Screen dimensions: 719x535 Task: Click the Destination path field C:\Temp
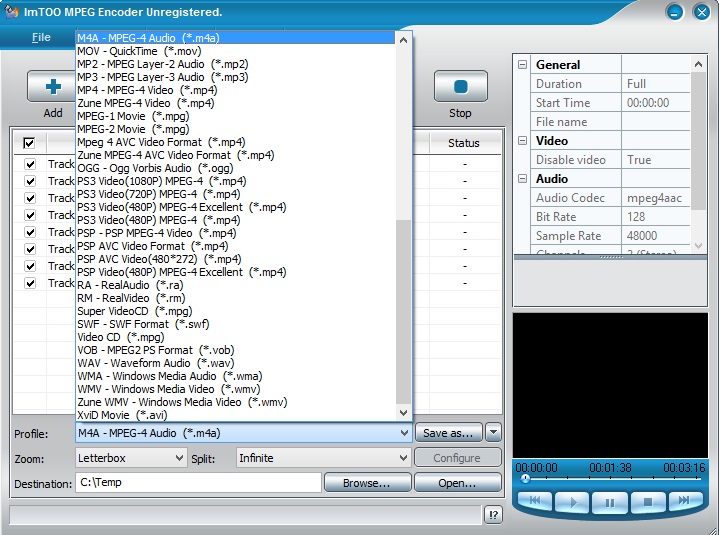198,482
